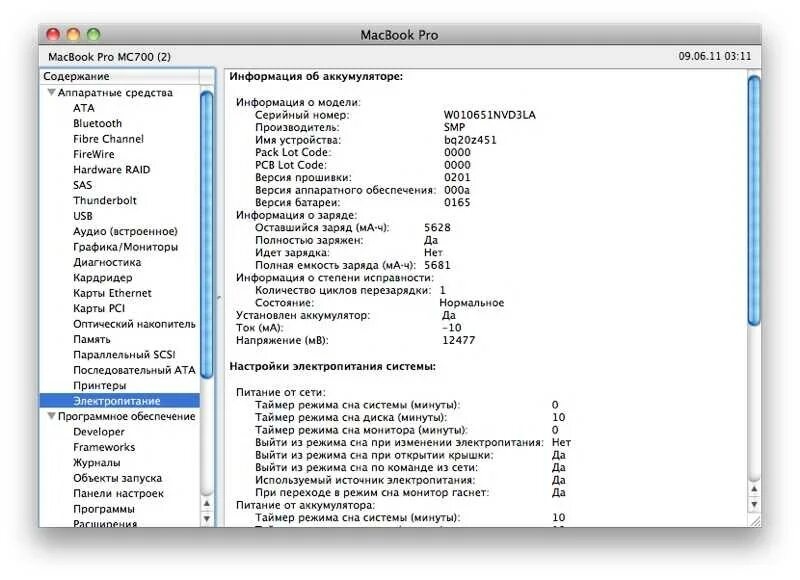Image resolution: width=800 pixels, height=580 pixels.
Task: Select Frameworks in the sidebar
Action: pos(104,447)
